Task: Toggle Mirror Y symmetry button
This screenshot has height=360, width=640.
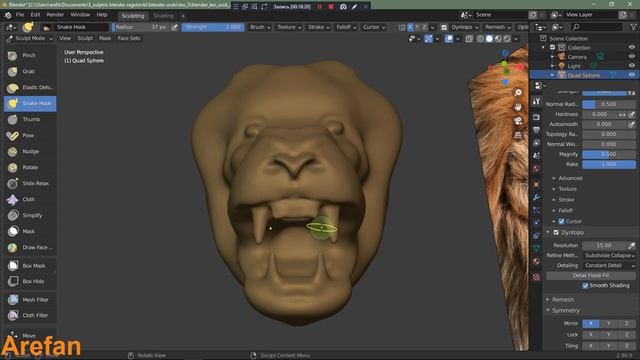Action: (609, 324)
